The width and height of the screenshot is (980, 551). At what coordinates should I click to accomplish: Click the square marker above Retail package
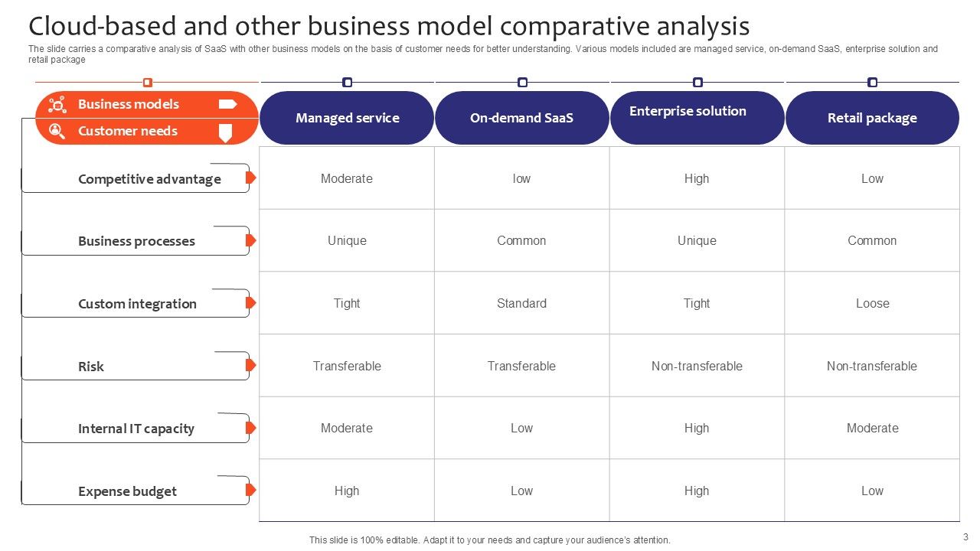[872, 83]
